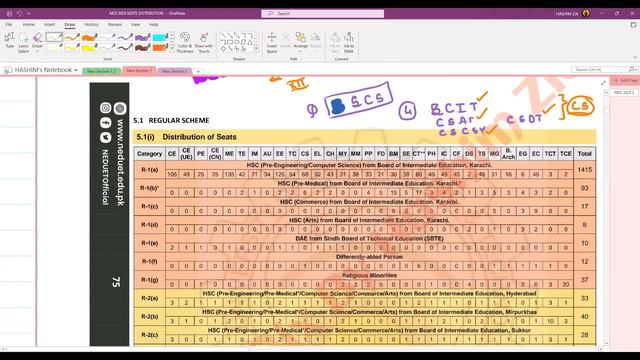Expand the pens gallery list
Screen dimensions: 640x360
[172, 49]
